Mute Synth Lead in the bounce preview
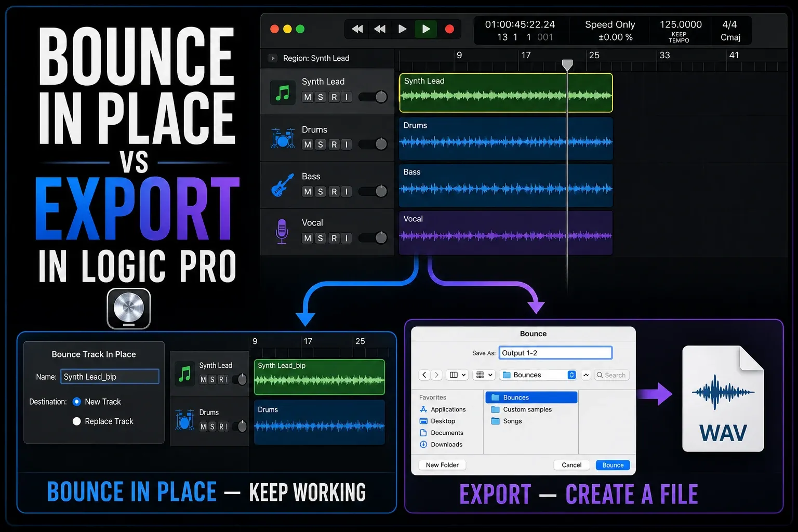798x532 pixels. coord(203,380)
